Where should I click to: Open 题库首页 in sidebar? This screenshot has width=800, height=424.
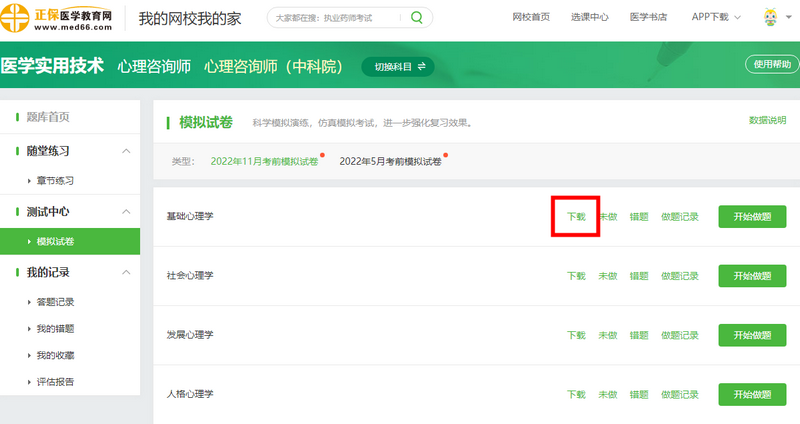(x=49, y=117)
